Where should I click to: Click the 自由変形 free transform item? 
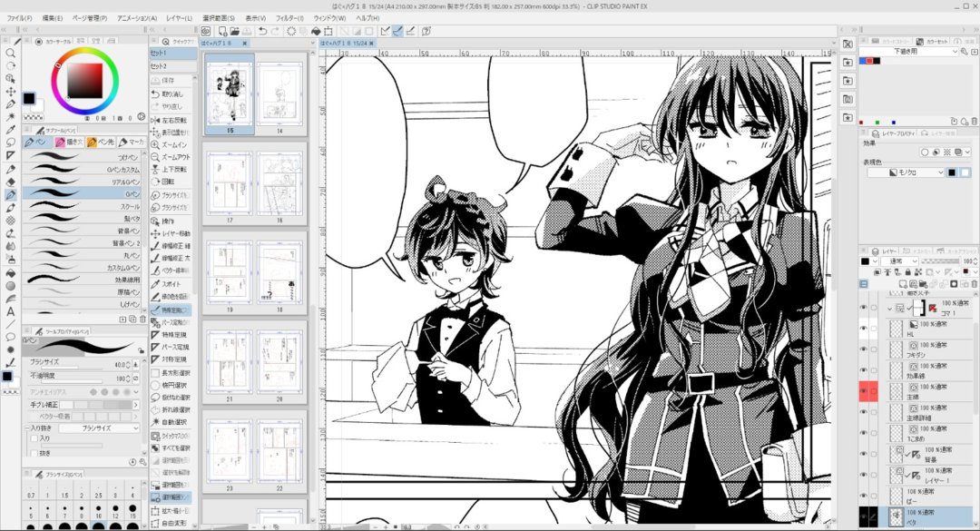tap(171, 523)
